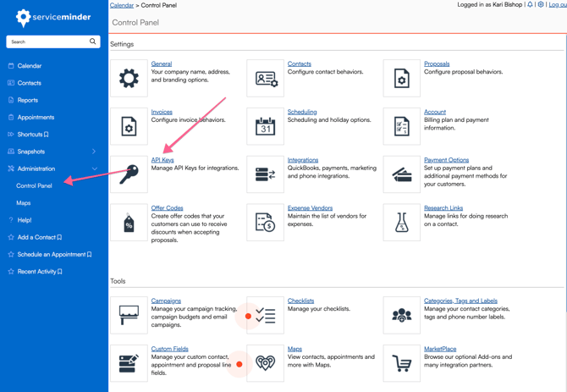Go to Appointments in the sidebar
Screen dimensions: 567x392
[x=36, y=117]
